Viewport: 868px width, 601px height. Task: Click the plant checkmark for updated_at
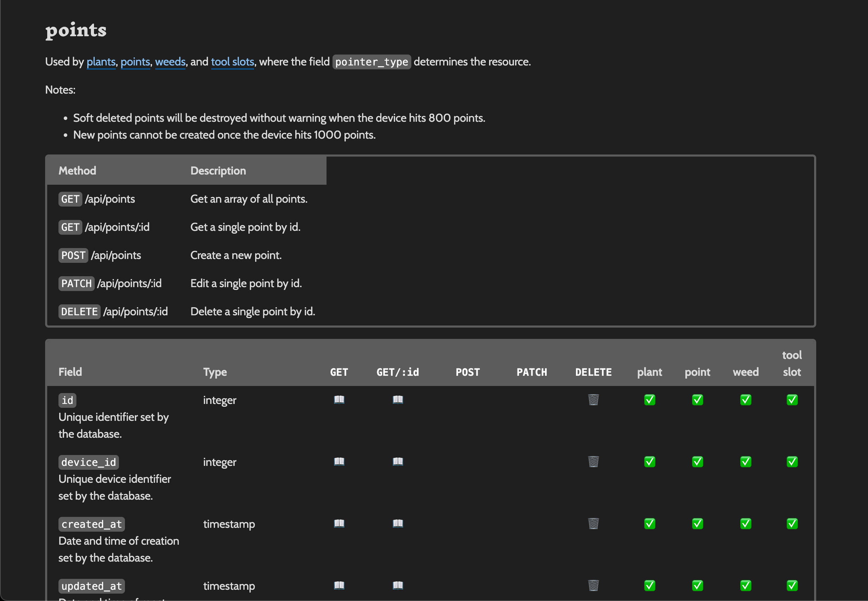649,586
